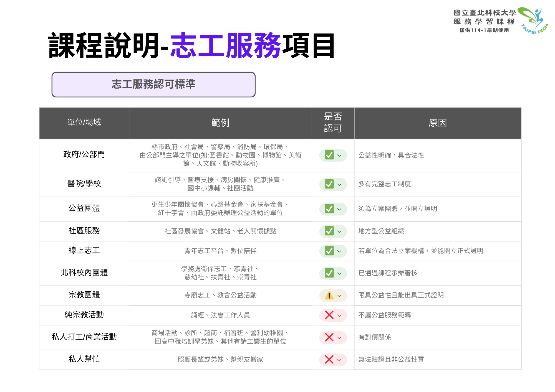Open dropdown arrow in 私人幫忙 row
Viewport: 555px width, 392px height.
tap(339, 360)
